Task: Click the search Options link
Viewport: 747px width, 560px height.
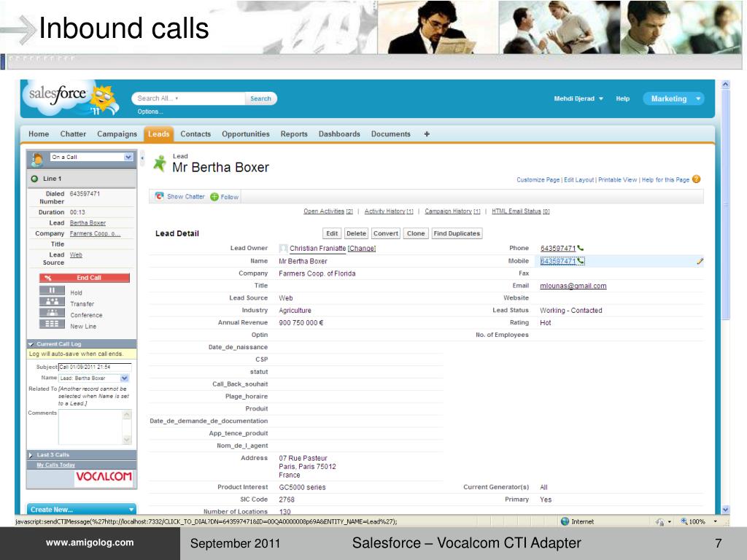Action: point(150,112)
